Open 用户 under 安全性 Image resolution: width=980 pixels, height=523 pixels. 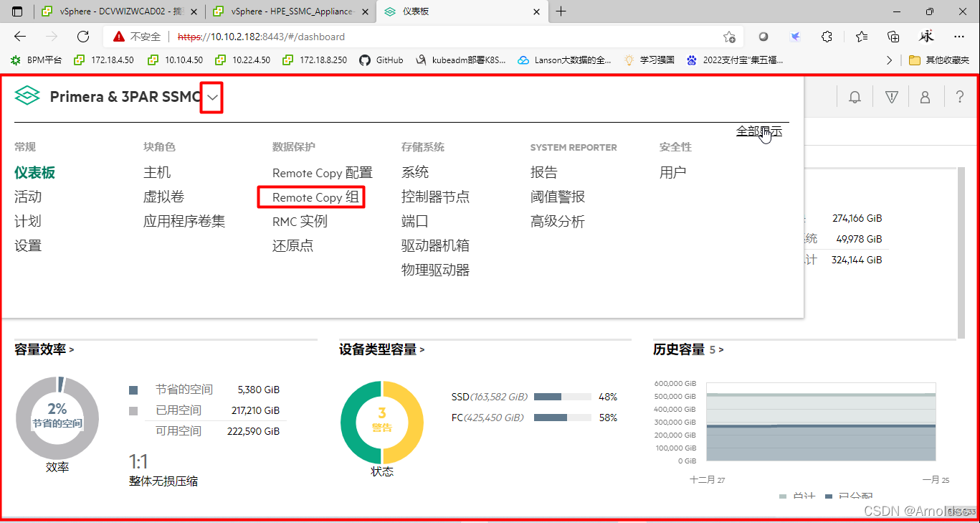pos(673,173)
